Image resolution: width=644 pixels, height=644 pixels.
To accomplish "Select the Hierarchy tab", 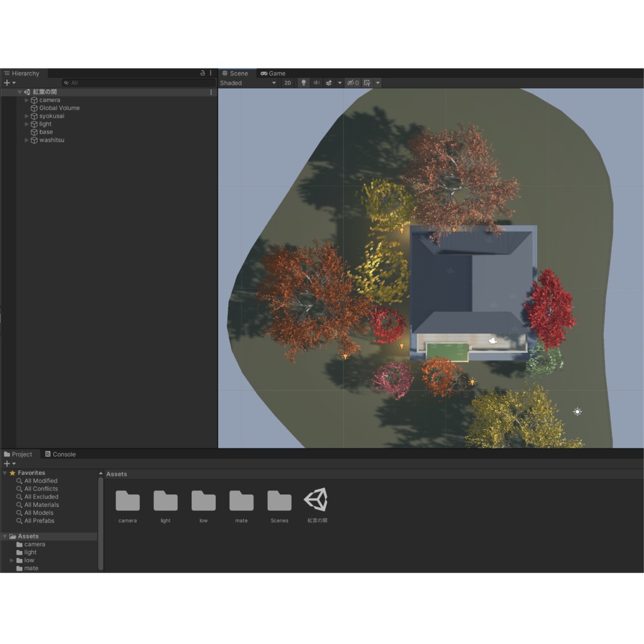I will [x=22, y=74].
